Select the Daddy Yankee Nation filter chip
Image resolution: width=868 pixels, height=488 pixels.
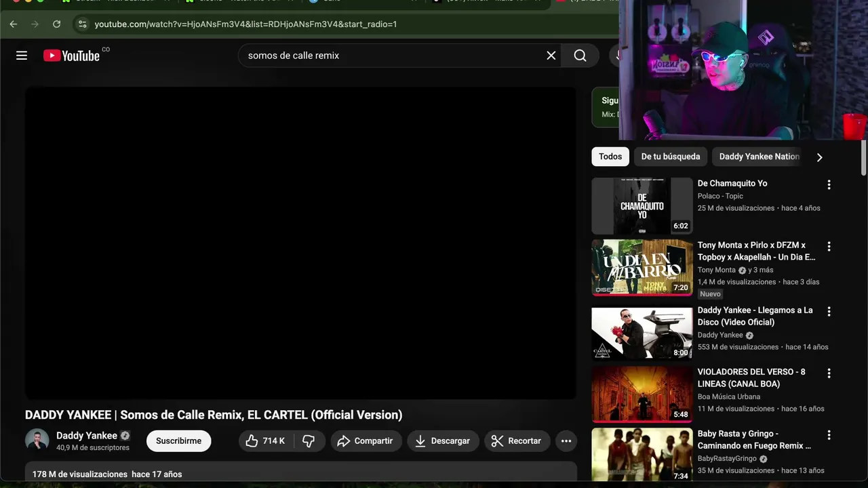point(759,157)
